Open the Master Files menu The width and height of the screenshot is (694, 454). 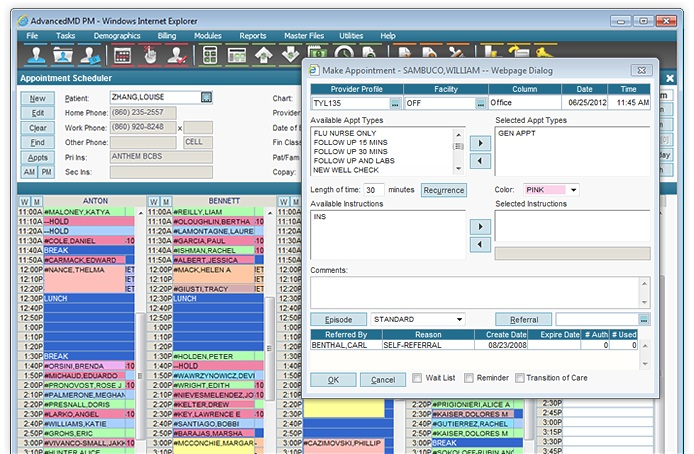[304, 36]
